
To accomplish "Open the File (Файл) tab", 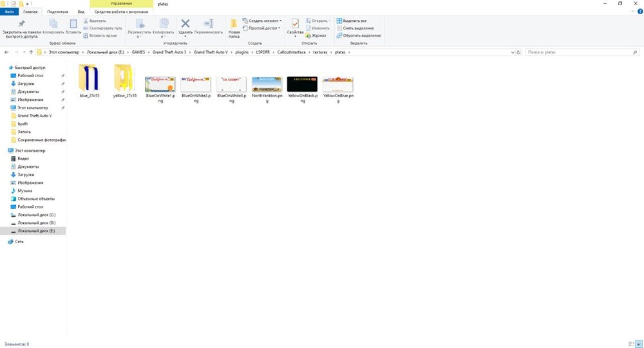I will [9, 12].
